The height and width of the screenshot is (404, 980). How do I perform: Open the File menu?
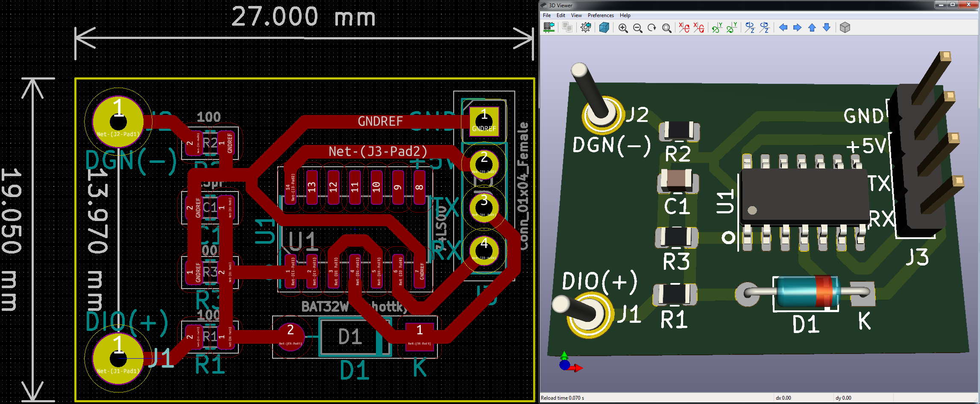pos(546,15)
